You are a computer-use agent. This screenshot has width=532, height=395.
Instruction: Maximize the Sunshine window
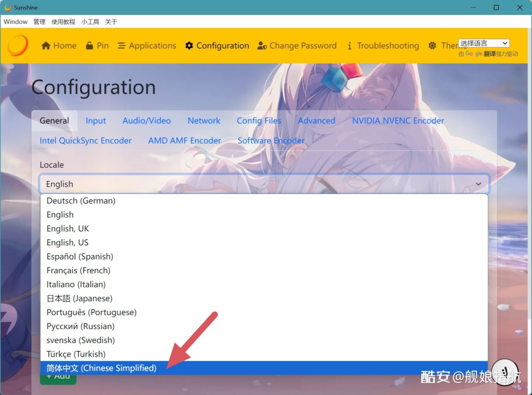[496, 7]
